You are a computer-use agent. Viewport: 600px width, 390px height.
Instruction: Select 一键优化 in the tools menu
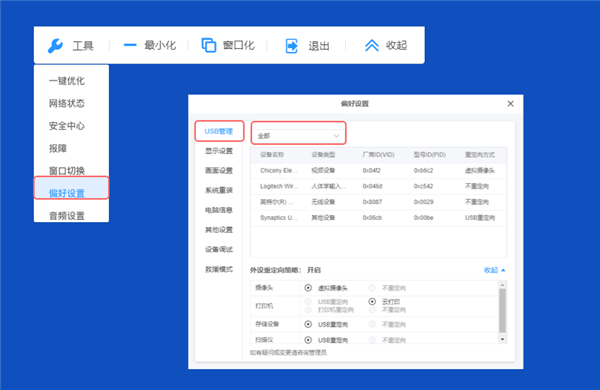point(67,81)
